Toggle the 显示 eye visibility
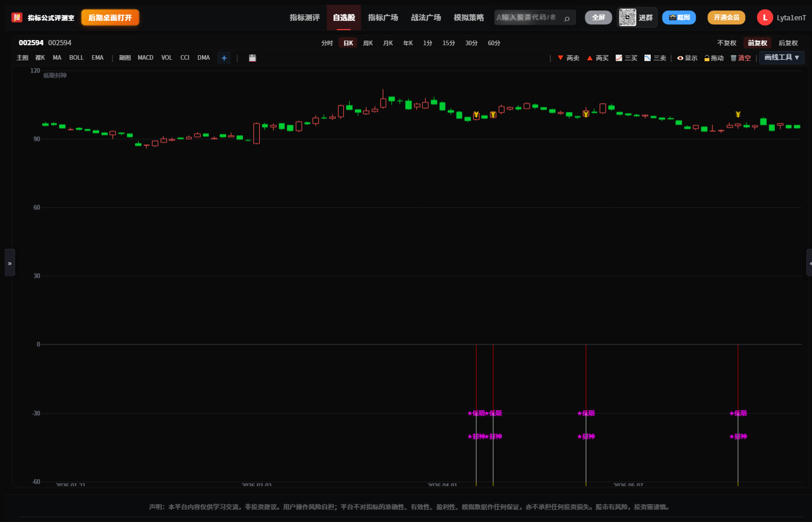 click(687, 58)
